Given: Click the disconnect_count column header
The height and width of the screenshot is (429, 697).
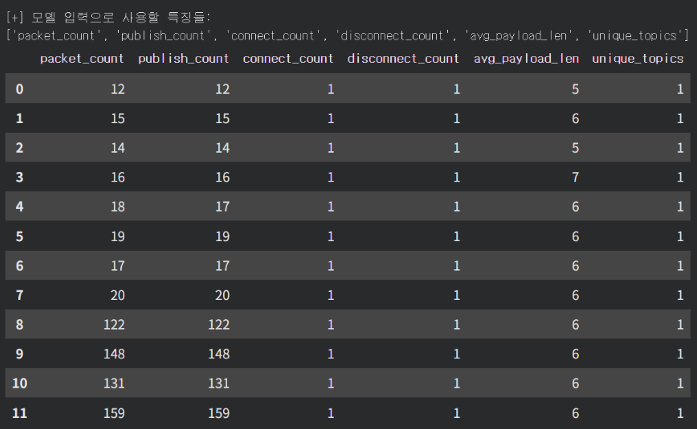Looking at the screenshot, I should click(x=403, y=58).
